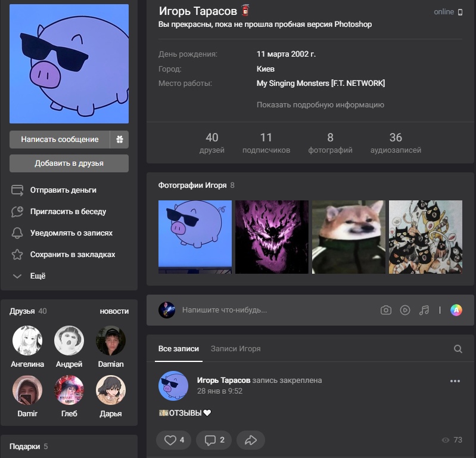This screenshot has height=458, width=476.
Task: Toggle 'Уведомлять о записях' notifications
Action: [x=71, y=233]
